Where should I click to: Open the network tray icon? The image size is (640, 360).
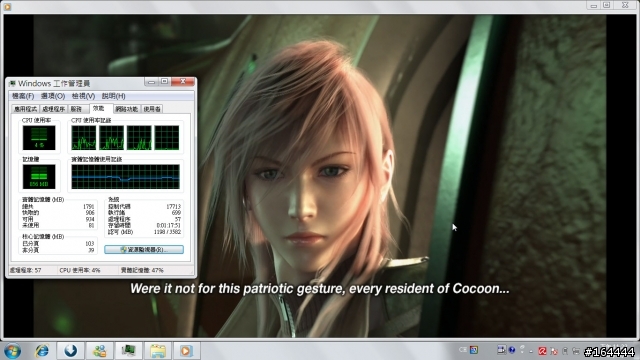[576, 351]
